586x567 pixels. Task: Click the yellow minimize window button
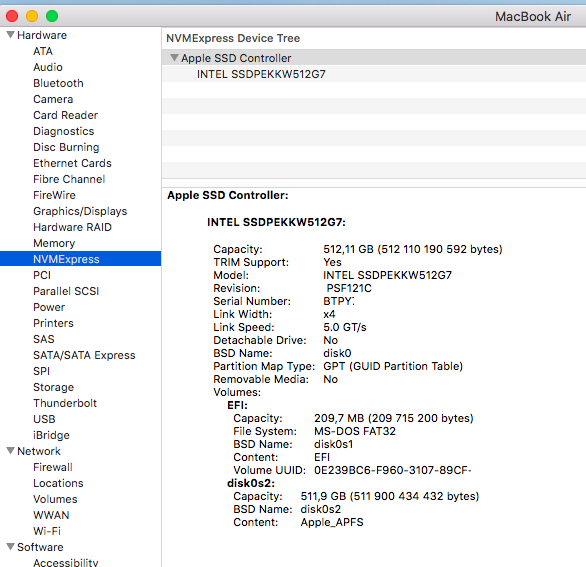pos(32,16)
